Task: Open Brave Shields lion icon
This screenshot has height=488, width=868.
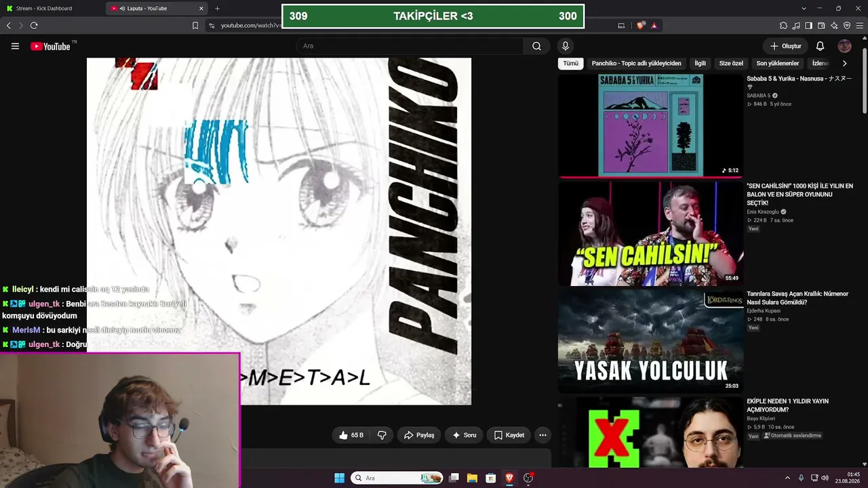Action: point(641,26)
